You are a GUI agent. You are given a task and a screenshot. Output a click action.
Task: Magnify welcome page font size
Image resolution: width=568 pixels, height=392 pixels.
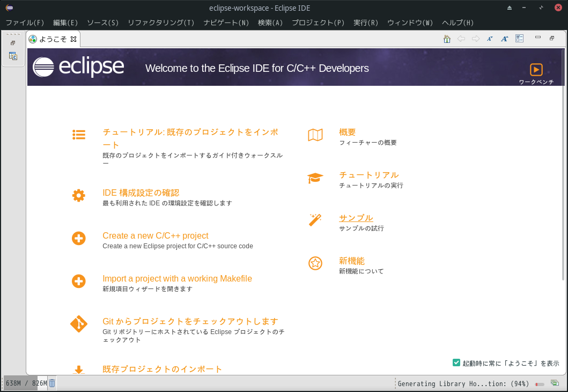[x=505, y=39]
